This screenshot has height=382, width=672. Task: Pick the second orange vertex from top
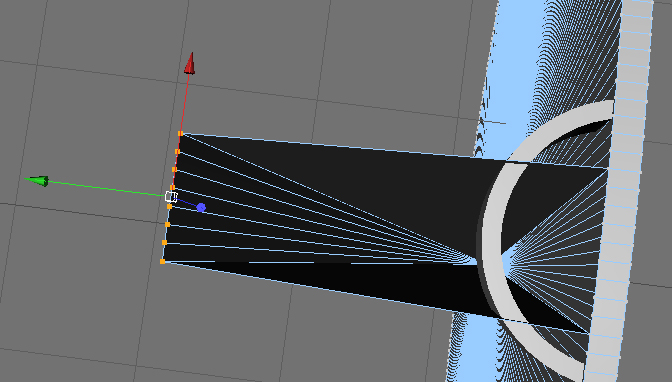pyautogui.click(x=177, y=152)
